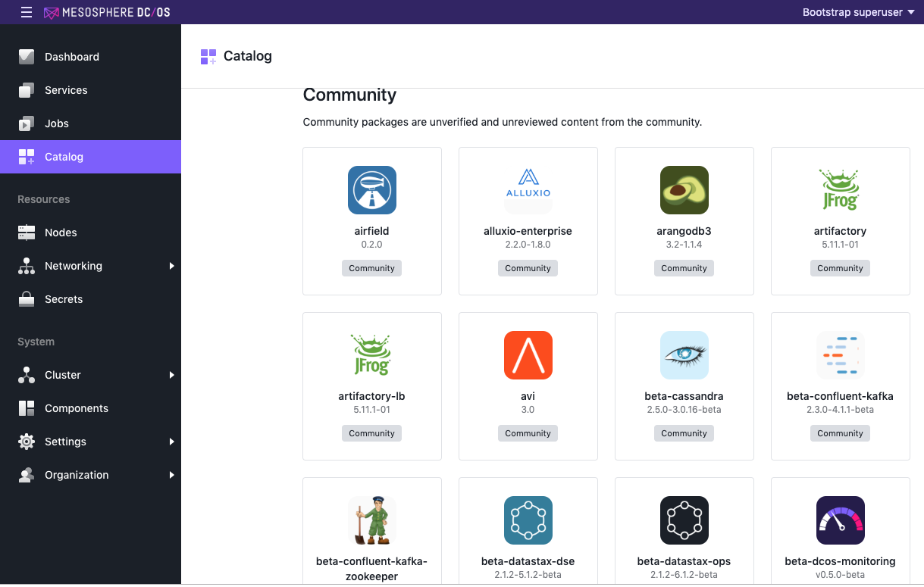Click version 2.1.2-6.1.2-beta under beta-datastax-ops
The width and height of the screenshot is (924, 587).
point(684,575)
